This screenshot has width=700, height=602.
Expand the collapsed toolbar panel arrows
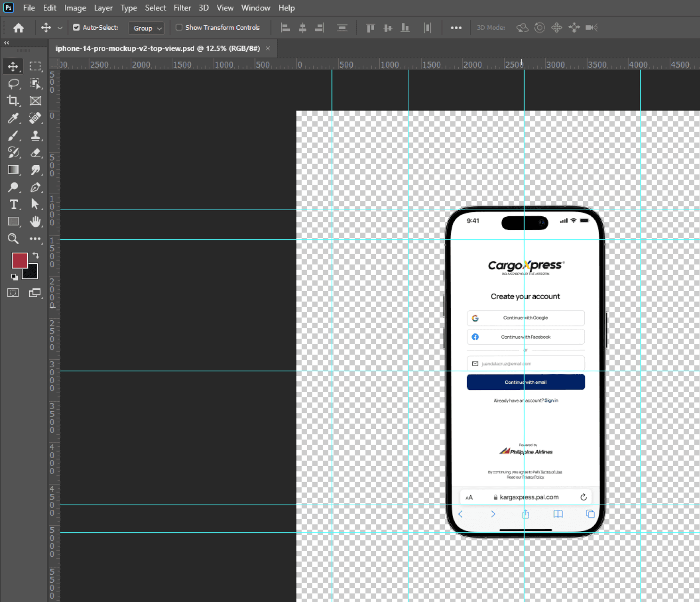point(7,43)
